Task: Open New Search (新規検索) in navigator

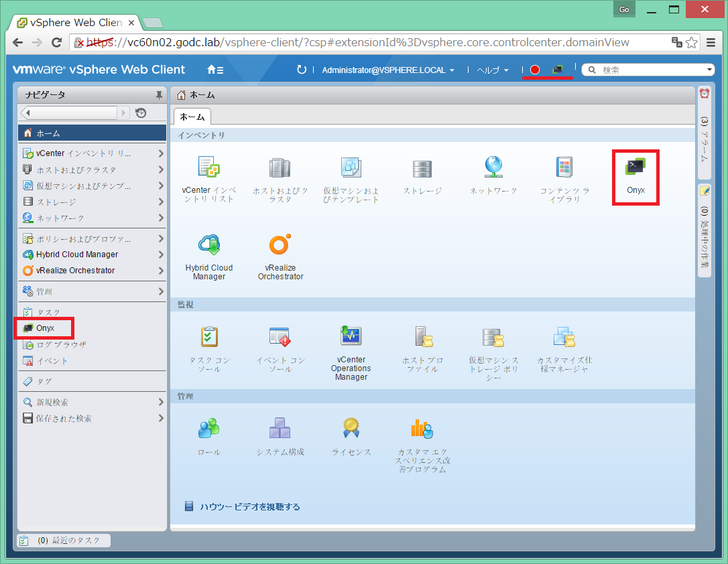Action: pyautogui.click(x=92, y=402)
